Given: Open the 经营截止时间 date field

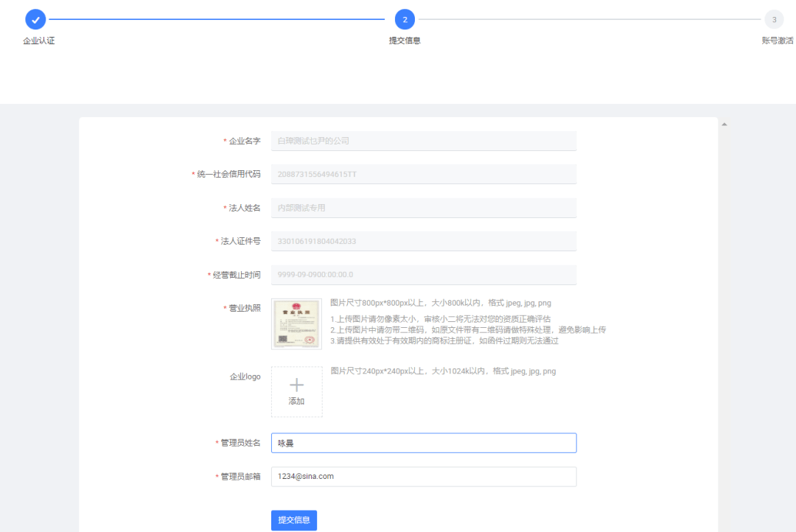Looking at the screenshot, I should [424, 275].
